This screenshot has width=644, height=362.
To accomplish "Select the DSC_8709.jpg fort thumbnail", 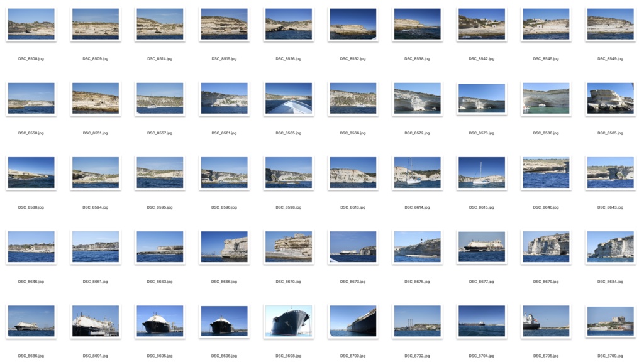I will coord(610,321).
